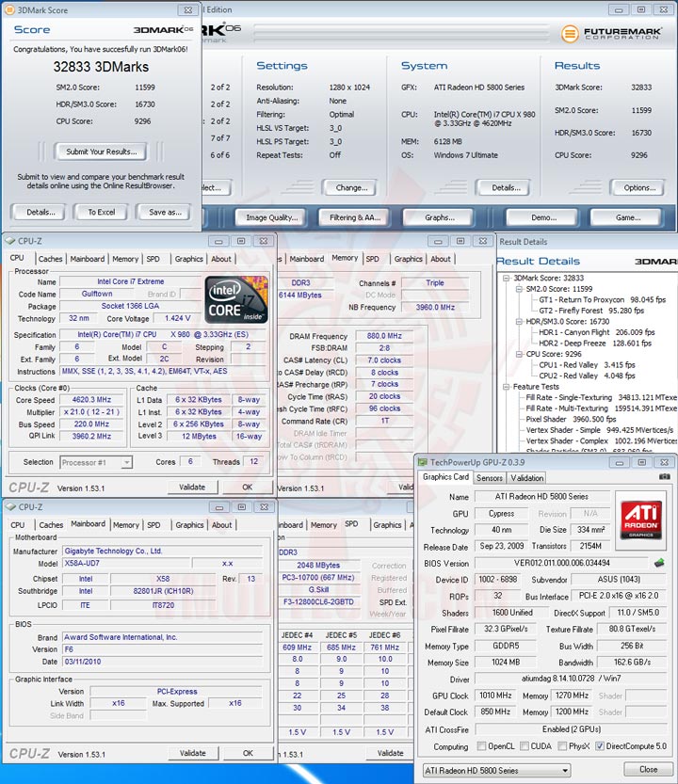Toggle the DirectCompute 5.0 checkbox
Screen dimensions: 678x784
tap(600, 746)
